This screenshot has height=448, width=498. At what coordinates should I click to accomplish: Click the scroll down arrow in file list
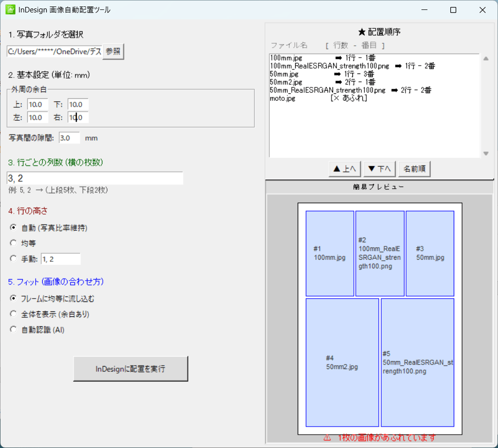click(x=486, y=153)
